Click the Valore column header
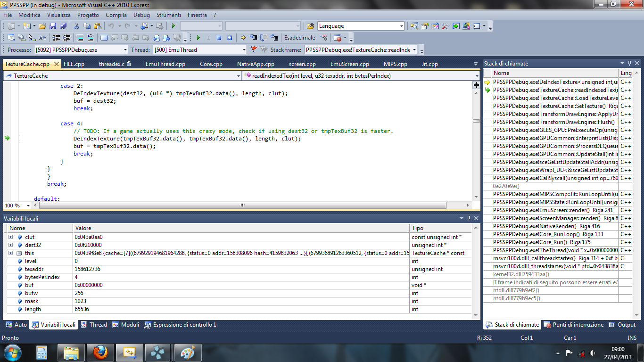 coord(241,228)
